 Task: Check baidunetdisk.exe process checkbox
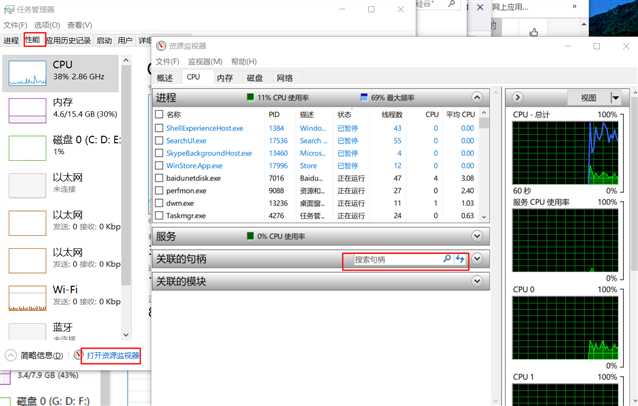tap(159, 178)
